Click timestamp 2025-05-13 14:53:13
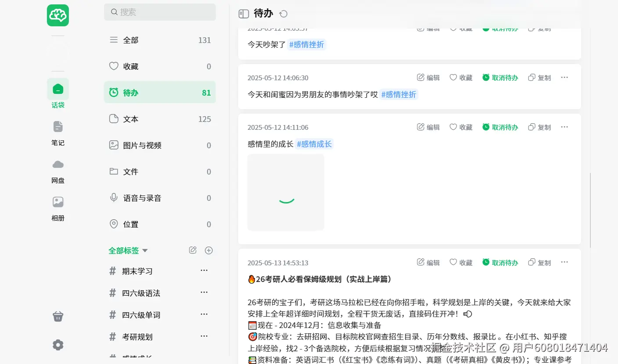618x364 pixels. pos(278,263)
